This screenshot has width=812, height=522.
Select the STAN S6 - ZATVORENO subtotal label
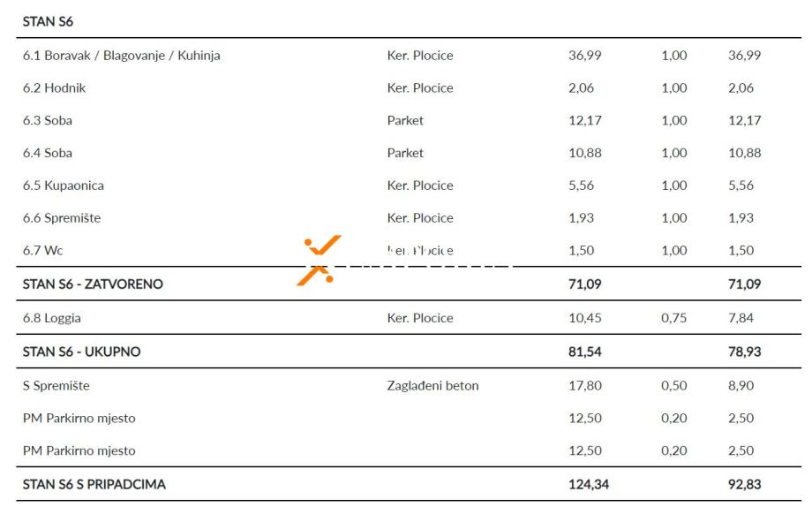coord(93,284)
